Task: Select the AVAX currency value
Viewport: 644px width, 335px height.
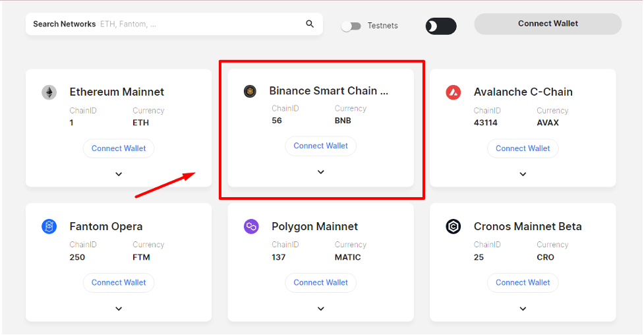Action: pos(548,123)
